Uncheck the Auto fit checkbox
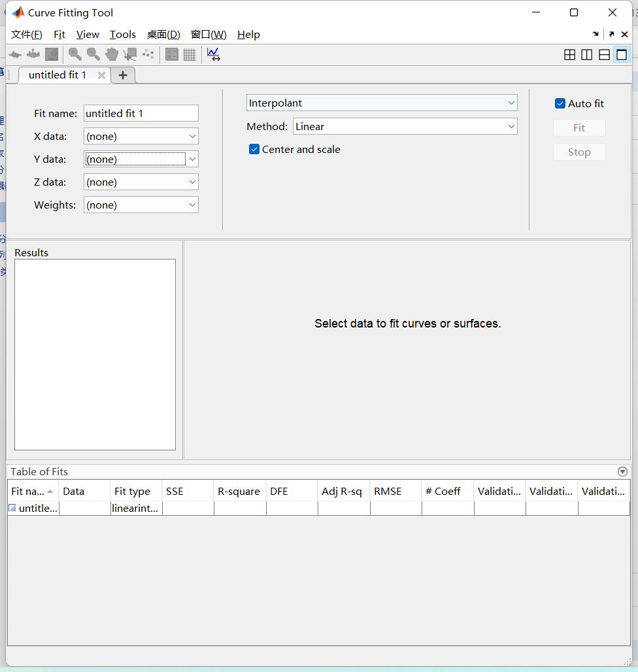This screenshot has width=638, height=672. coord(560,103)
